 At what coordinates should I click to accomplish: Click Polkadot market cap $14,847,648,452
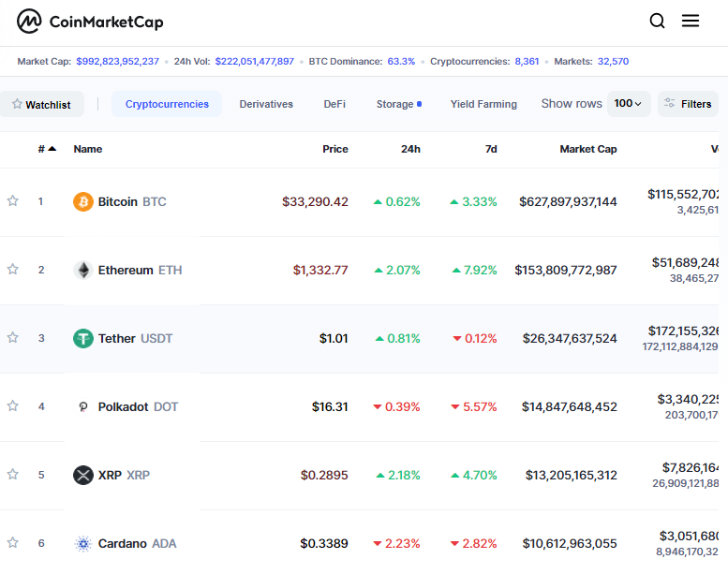coord(570,407)
